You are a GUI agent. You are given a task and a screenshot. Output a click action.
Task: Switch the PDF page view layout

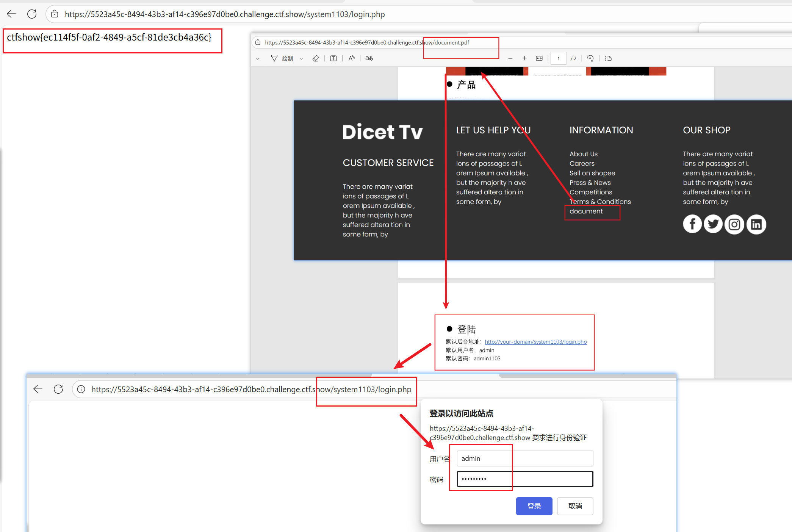(608, 58)
